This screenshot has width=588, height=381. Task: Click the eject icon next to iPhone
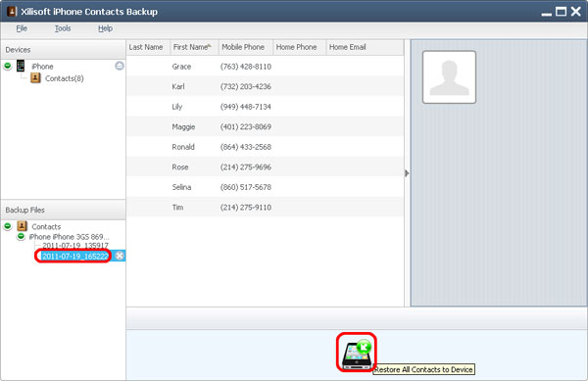tap(120, 66)
